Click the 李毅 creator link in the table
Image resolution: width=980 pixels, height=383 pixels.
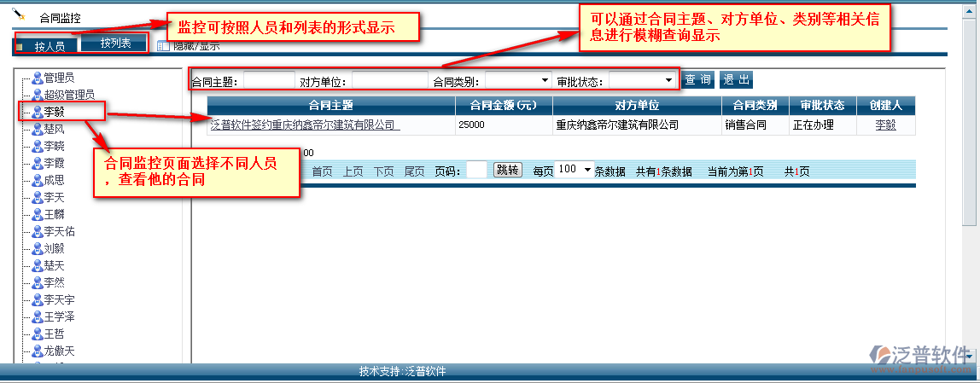pyautogui.click(x=885, y=125)
